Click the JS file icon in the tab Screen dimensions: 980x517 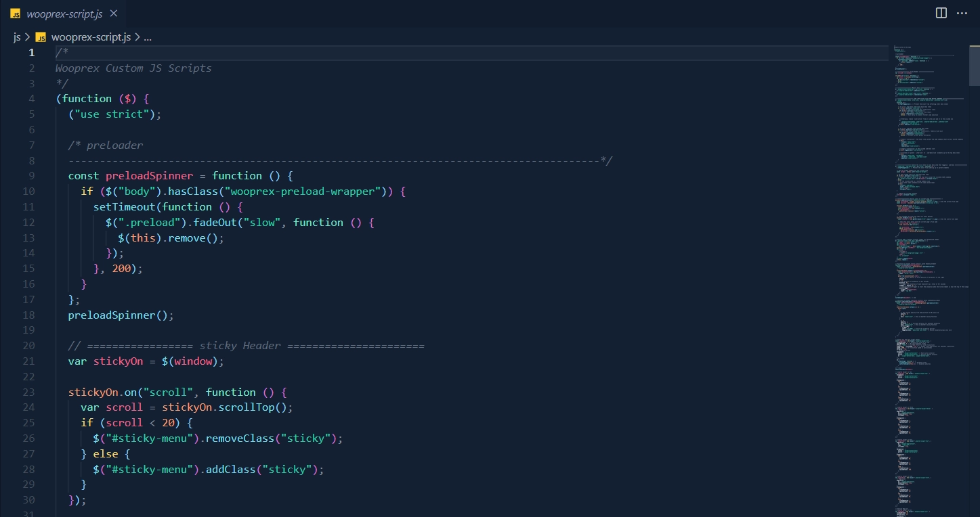click(x=16, y=14)
